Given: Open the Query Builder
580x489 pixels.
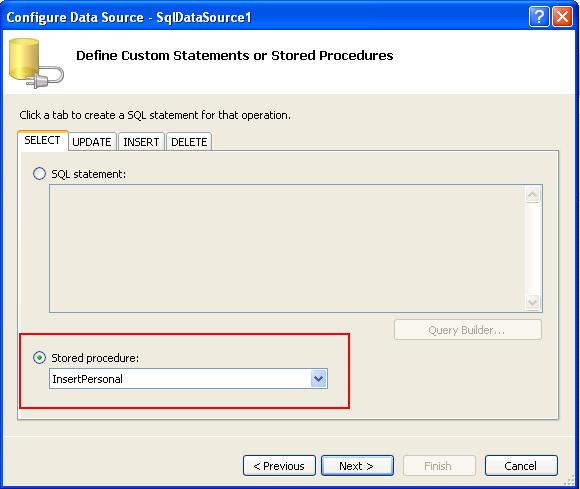Looking at the screenshot, I should (468, 330).
